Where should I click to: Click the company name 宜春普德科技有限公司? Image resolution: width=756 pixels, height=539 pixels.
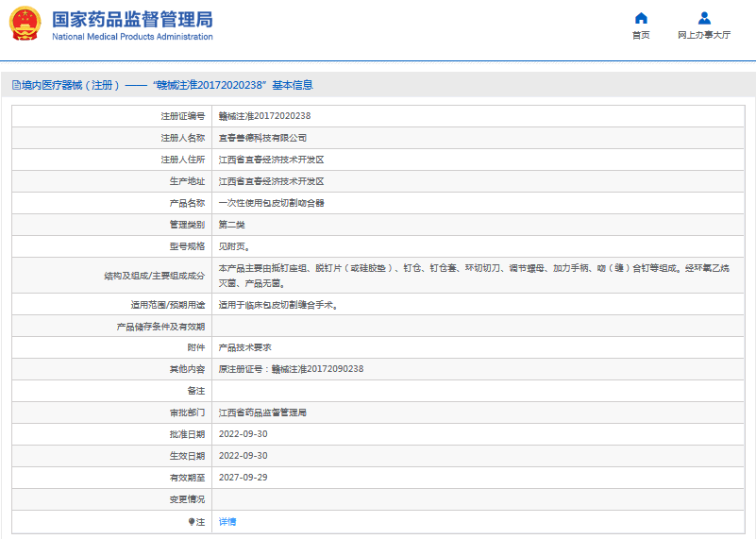tap(262, 138)
